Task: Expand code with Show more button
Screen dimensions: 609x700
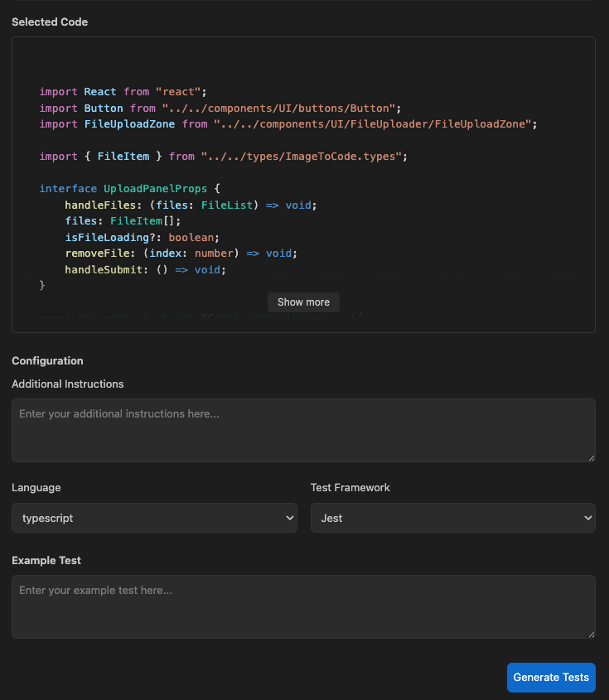Action: [303, 302]
